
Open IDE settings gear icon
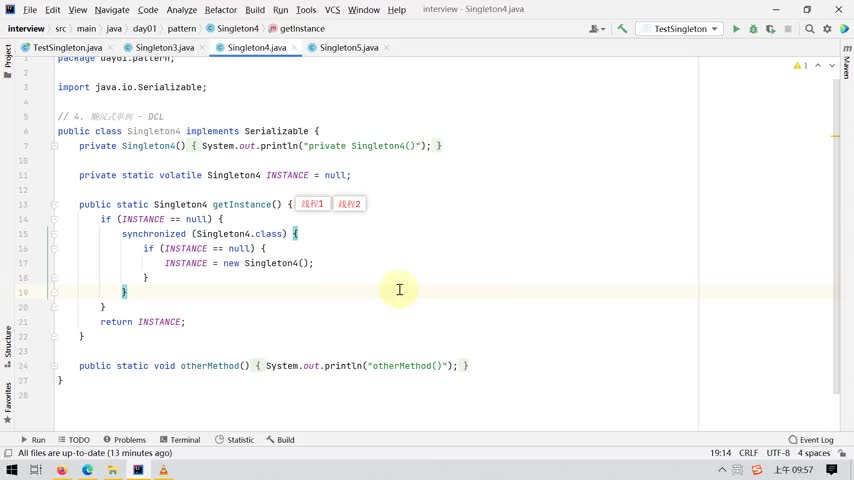click(827, 29)
